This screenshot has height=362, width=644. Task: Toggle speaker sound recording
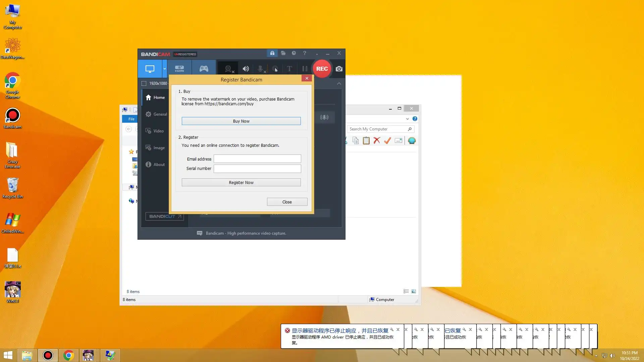pyautogui.click(x=246, y=69)
